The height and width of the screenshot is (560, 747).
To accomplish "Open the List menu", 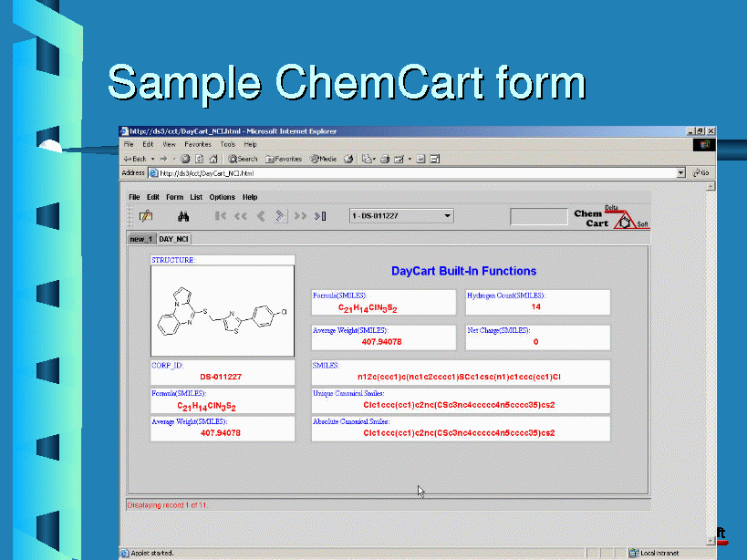I will pyautogui.click(x=196, y=197).
